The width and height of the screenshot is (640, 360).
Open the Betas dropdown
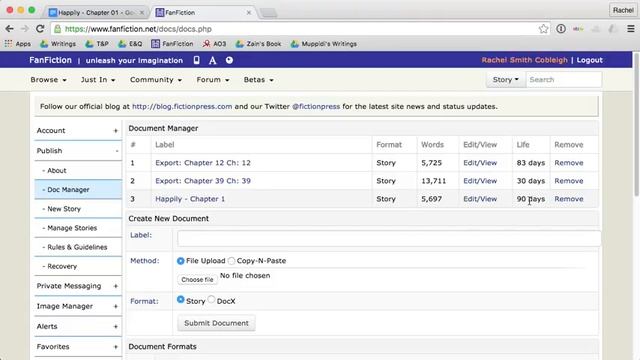[258, 80]
